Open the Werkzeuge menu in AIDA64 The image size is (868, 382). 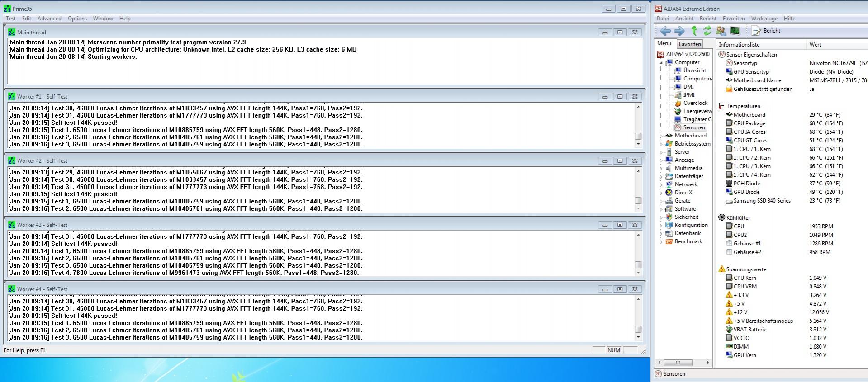tap(764, 19)
